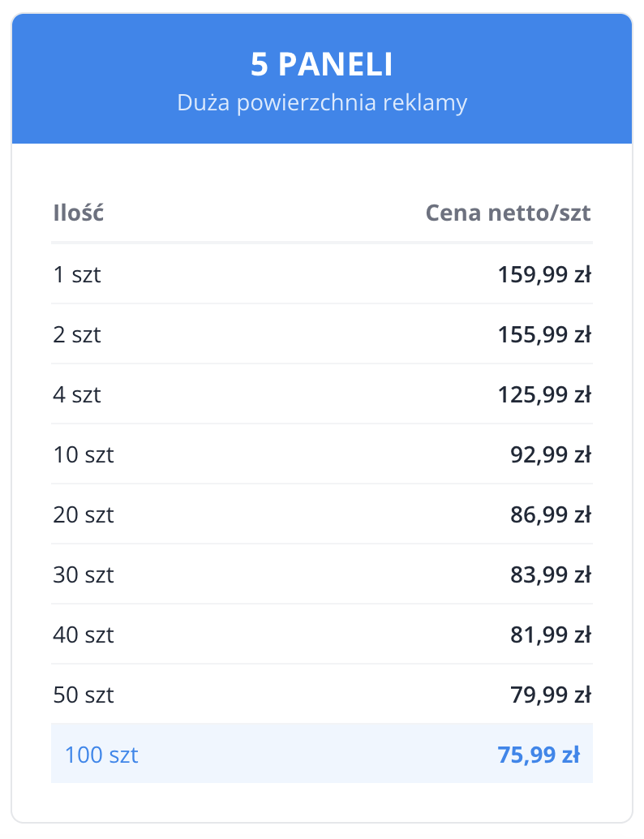Select the "1 szt" quantity row
This screenshot has width=644, height=839.
77,275
